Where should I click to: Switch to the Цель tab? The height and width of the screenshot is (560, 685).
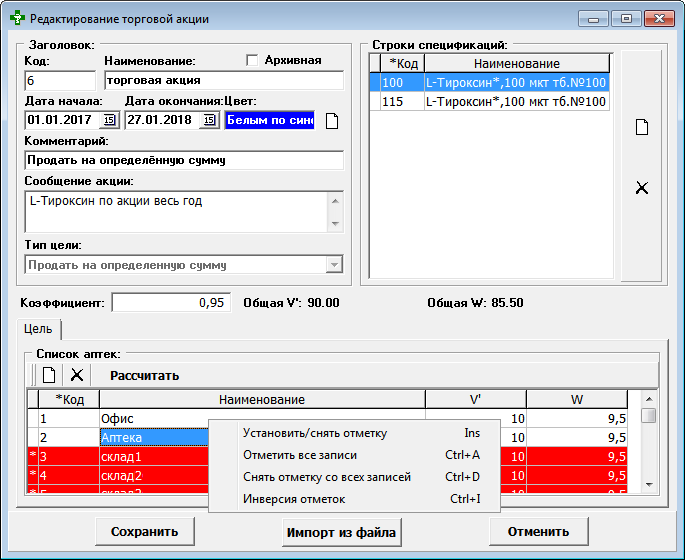pos(39,329)
